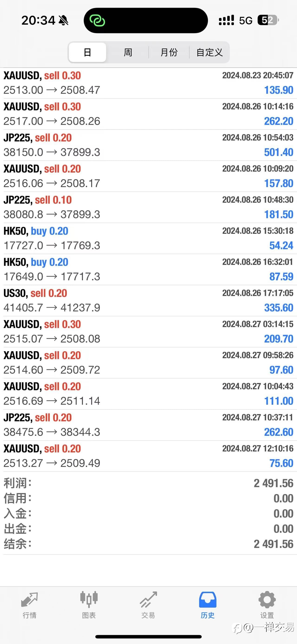Tap the home indicator bar
297x644 pixels.
pos(148,637)
